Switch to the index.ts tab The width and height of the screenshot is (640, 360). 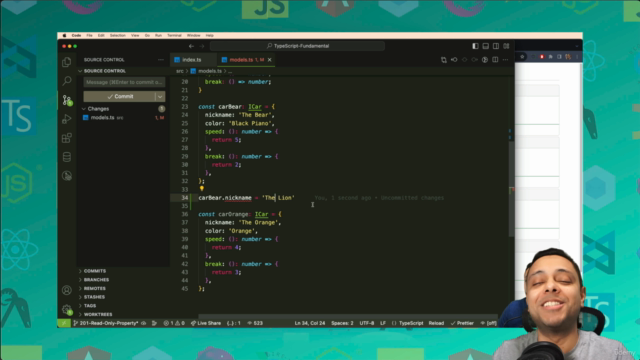click(x=192, y=60)
